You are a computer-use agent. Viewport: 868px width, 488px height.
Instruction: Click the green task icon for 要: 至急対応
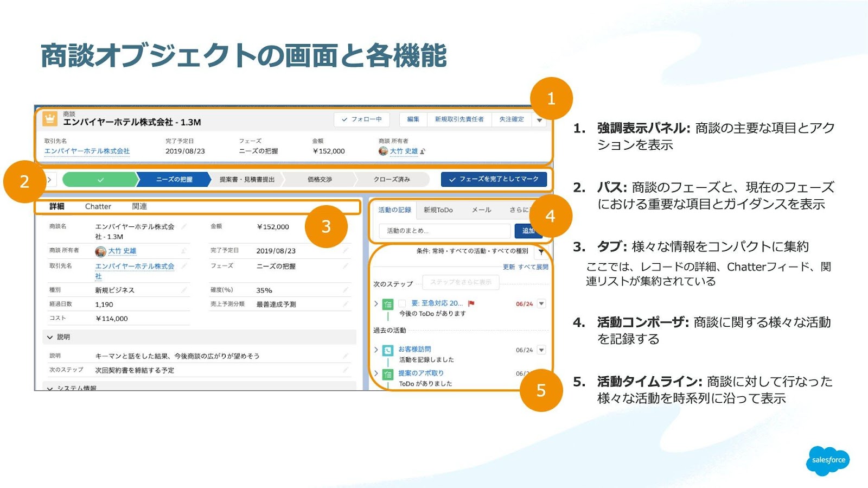coord(388,304)
